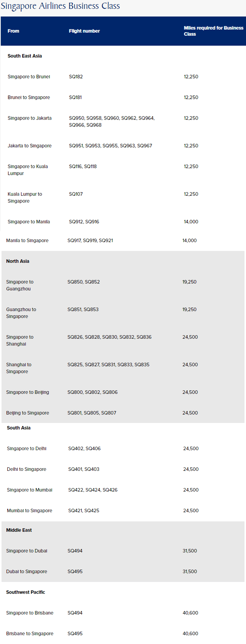This screenshot has height=644, width=246.
Task: Click the Singapore to Guangzhou route
Action: click(20, 285)
